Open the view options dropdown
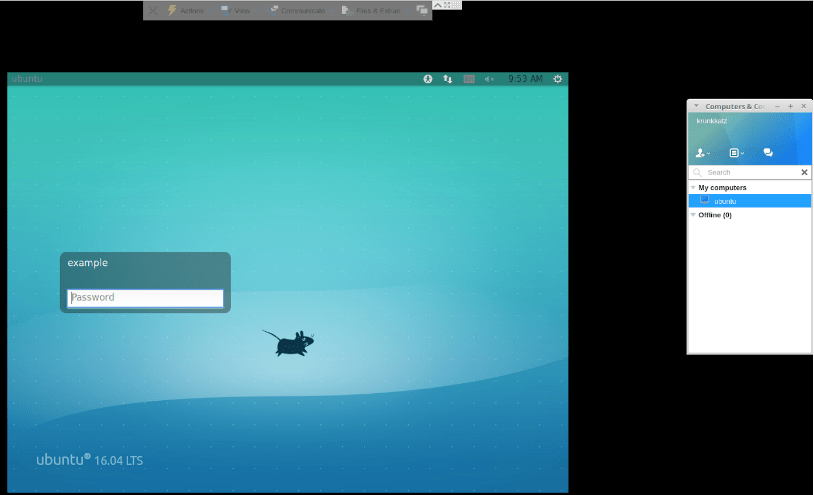Viewport: 814px width, 495px height. tap(736, 153)
